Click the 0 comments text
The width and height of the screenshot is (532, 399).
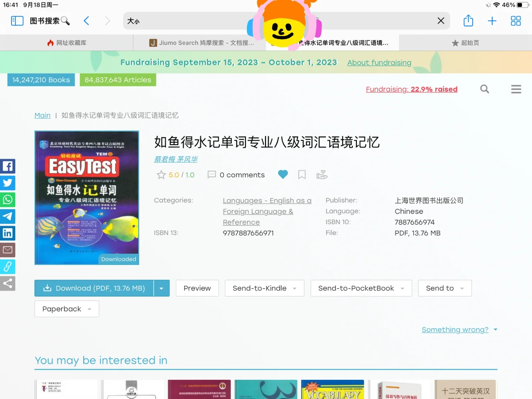point(242,175)
